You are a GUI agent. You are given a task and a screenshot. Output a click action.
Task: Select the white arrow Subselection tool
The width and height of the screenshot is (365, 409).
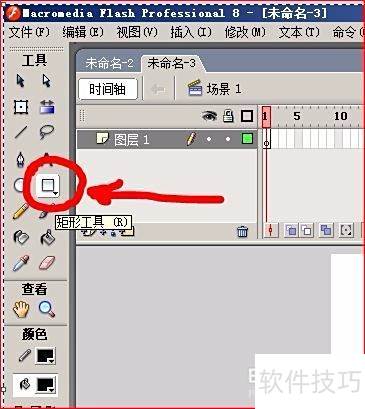46,81
